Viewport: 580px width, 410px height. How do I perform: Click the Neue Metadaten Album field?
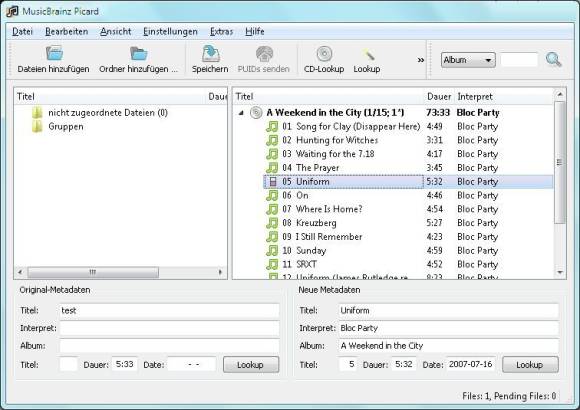point(449,346)
